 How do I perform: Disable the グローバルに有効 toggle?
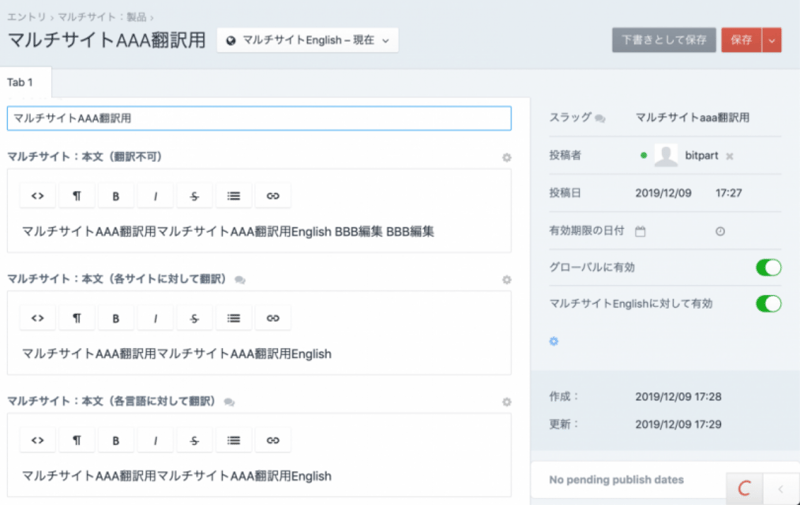coord(767,267)
